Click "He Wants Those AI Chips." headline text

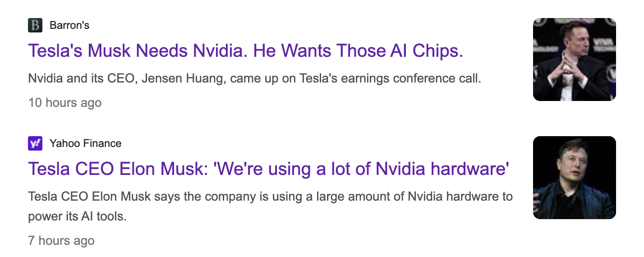tap(359, 51)
